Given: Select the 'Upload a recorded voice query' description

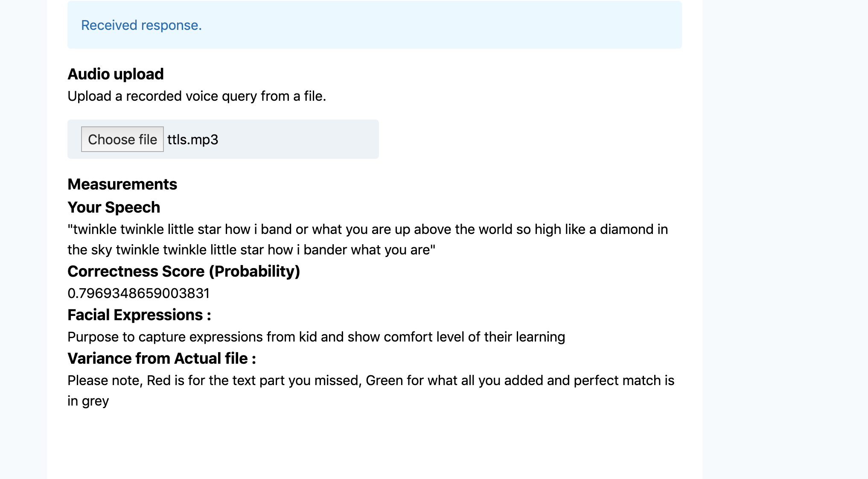Looking at the screenshot, I should pos(197,96).
